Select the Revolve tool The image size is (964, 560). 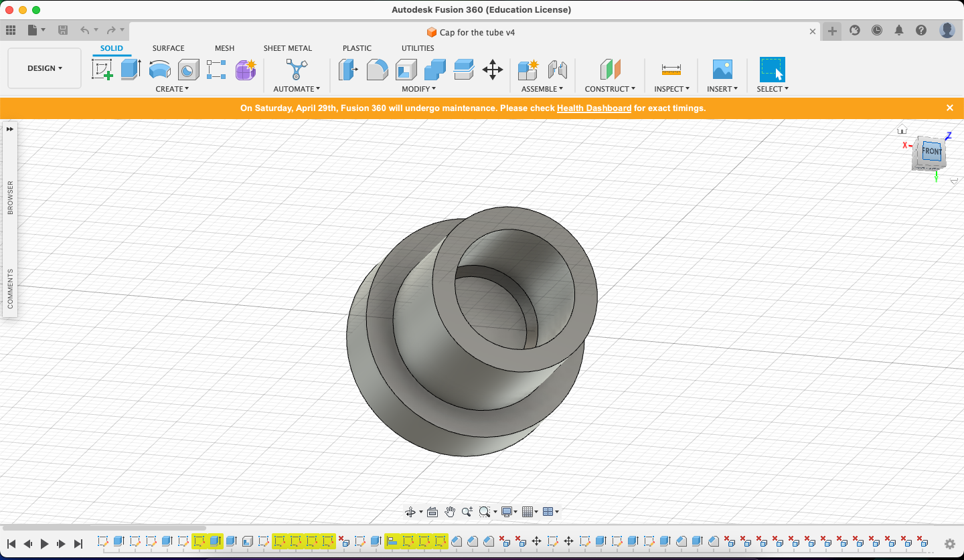click(x=159, y=70)
